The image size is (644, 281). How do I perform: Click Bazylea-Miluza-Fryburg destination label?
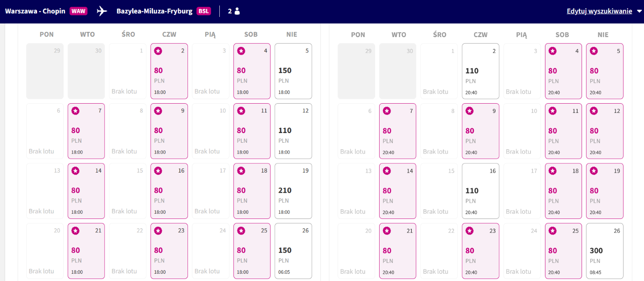[155, 11]
